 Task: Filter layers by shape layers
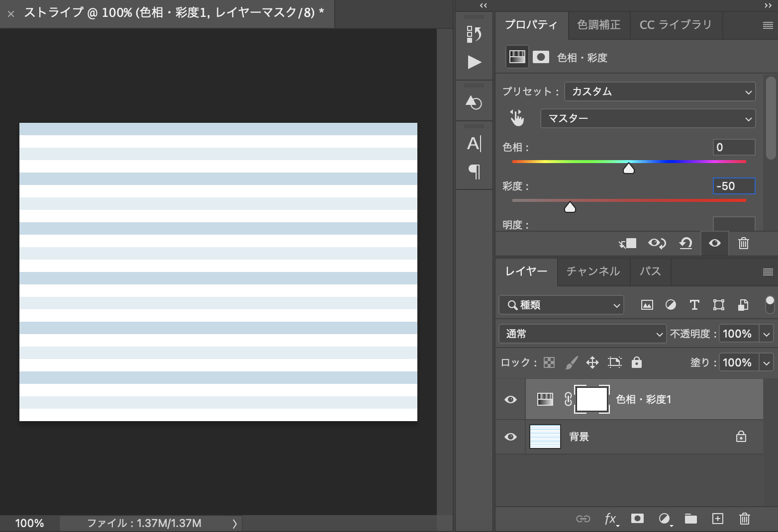(x=719, y=305)
